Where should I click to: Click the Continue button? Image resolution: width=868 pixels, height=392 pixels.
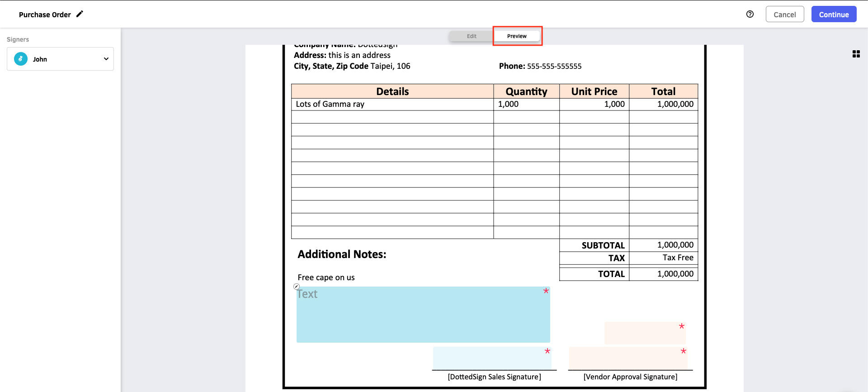coord(834,14)
